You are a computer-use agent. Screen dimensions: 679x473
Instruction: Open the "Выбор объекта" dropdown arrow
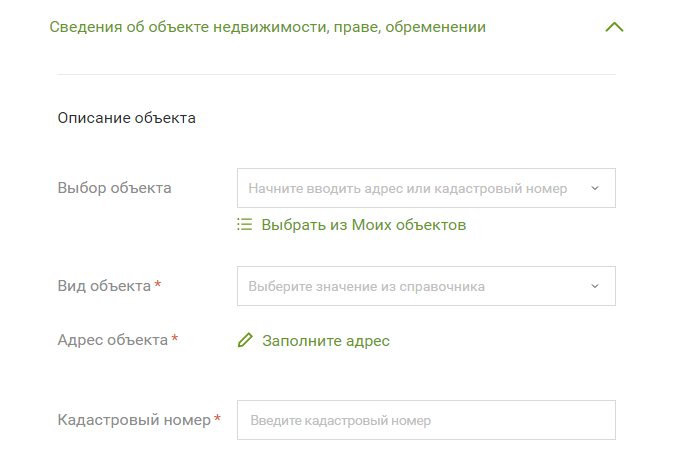point(595,188)
